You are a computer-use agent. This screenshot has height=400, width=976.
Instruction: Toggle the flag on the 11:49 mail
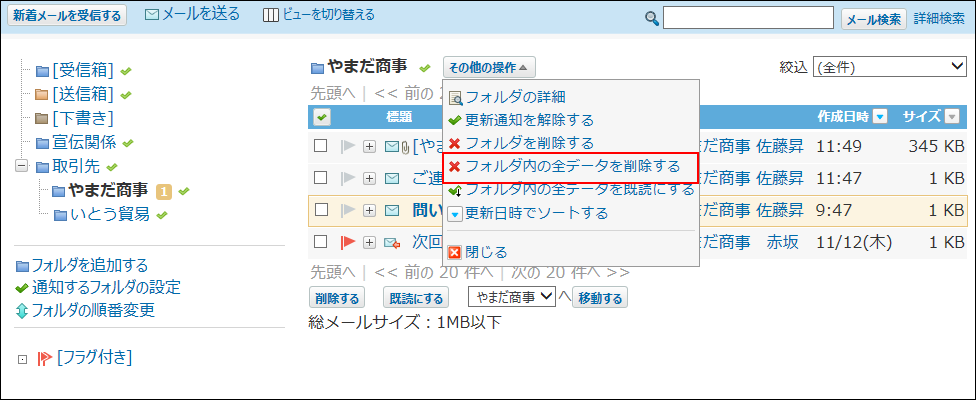pos(347,147)
